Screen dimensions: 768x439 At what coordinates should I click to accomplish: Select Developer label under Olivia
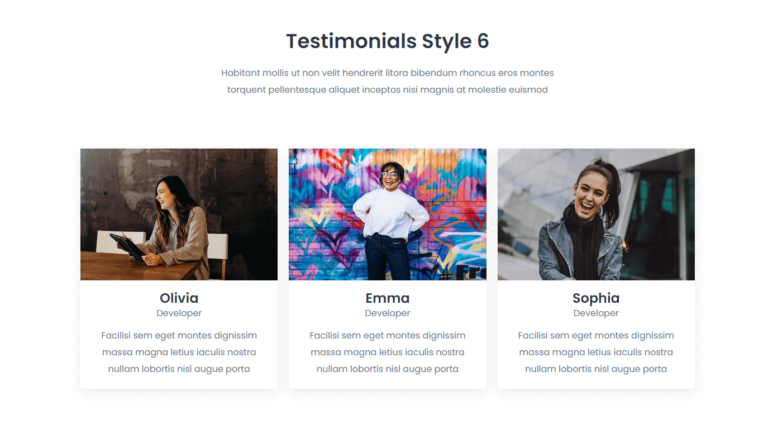coord(179,313)
